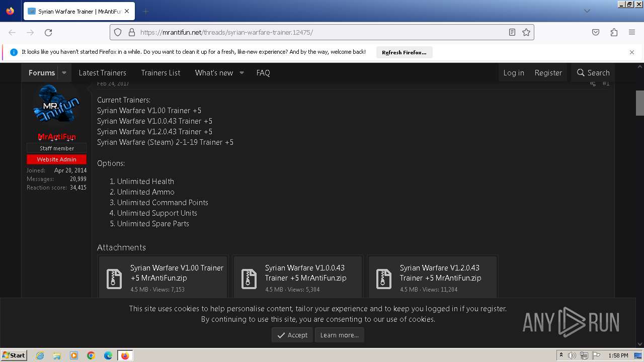
Task: Open the Firefox hamburger application menu
Action: tap(632, 32)
